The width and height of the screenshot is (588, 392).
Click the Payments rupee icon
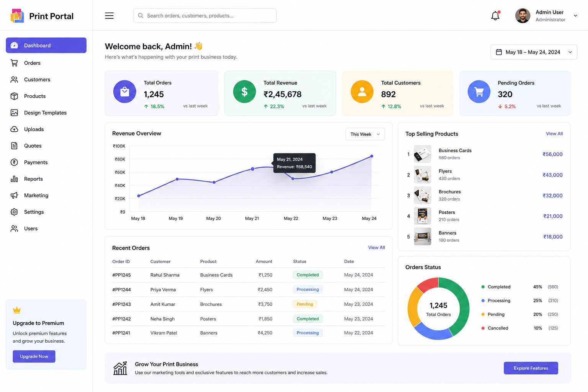14,162
